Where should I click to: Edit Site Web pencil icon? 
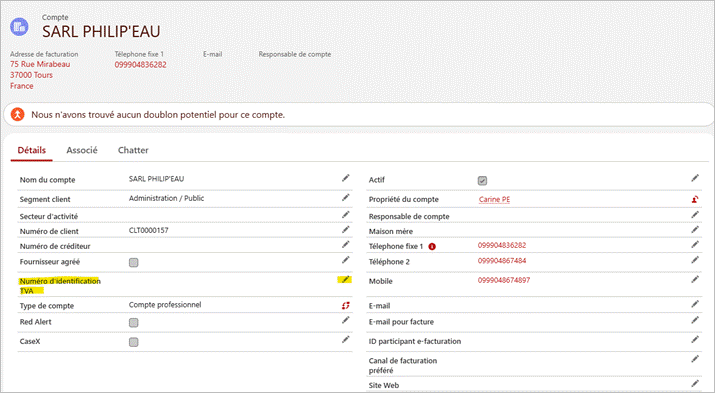pyautogui.click(x=694, y=383)
